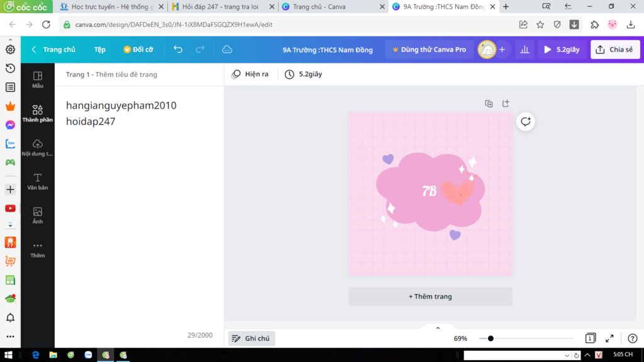Viewport: 644px width, 362px height.
Task: Open the Đổi cỡ resize option
Action: [138, 50]
